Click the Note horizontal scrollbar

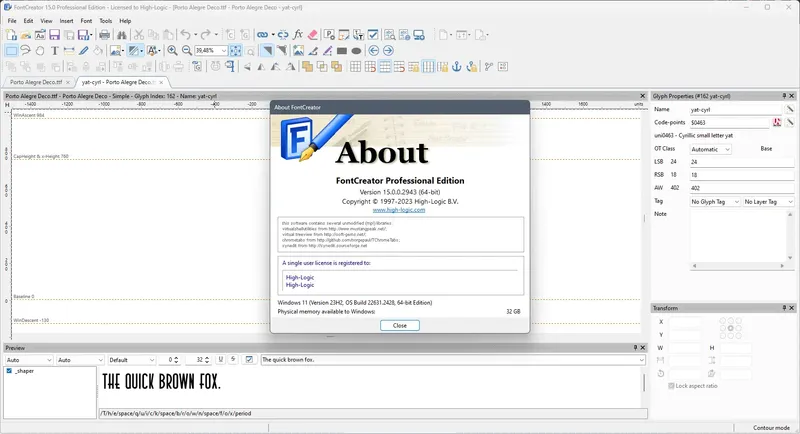(738, 266)
